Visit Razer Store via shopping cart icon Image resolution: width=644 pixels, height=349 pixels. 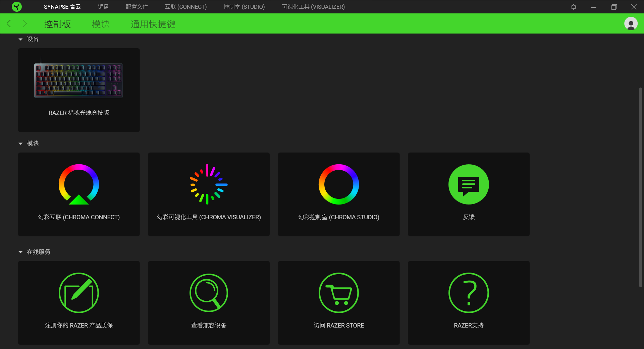[x=338, y=293]
